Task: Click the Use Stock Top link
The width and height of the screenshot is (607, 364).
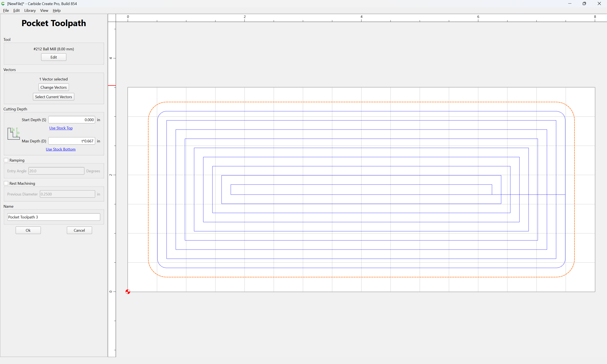Action: [61, 128]
